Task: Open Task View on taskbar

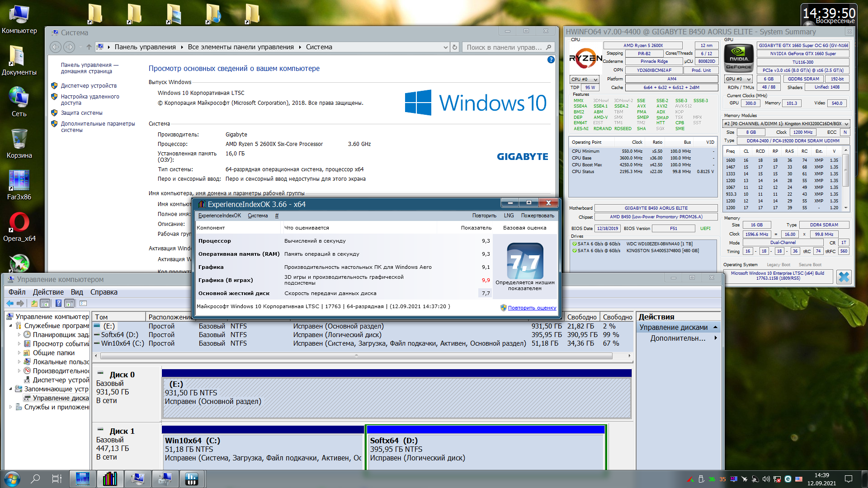Action: point(57,479)
